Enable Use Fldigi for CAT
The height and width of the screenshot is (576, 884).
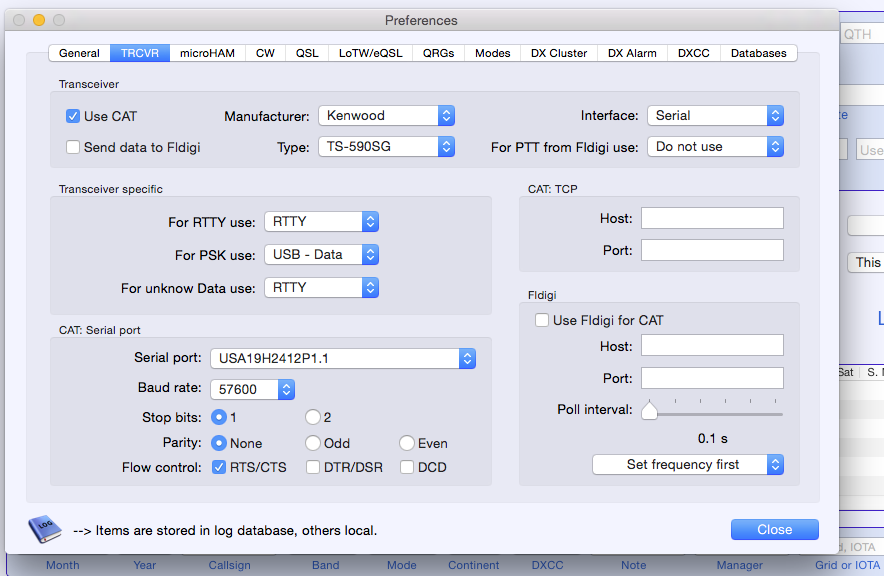[542, 320]
